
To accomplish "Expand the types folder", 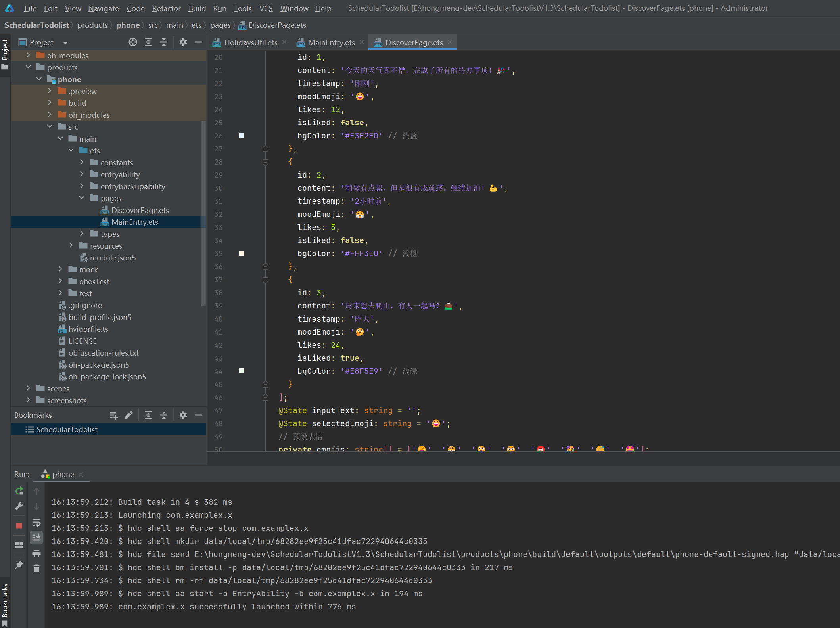I will [82, 234].
